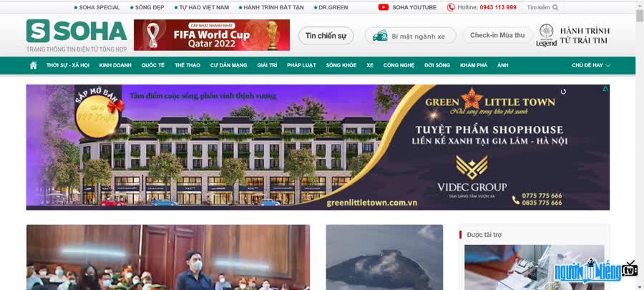Click the car icon beside Bí mật ngành xe
644x290 pixels.
coord(380,36)
